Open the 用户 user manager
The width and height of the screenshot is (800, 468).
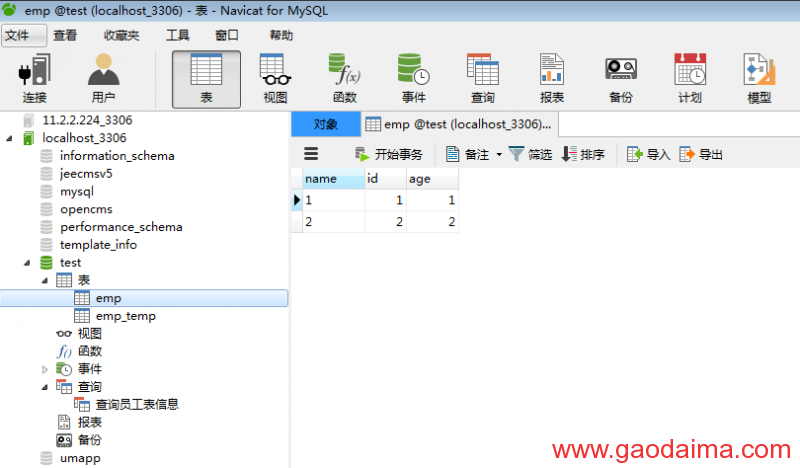104,79
